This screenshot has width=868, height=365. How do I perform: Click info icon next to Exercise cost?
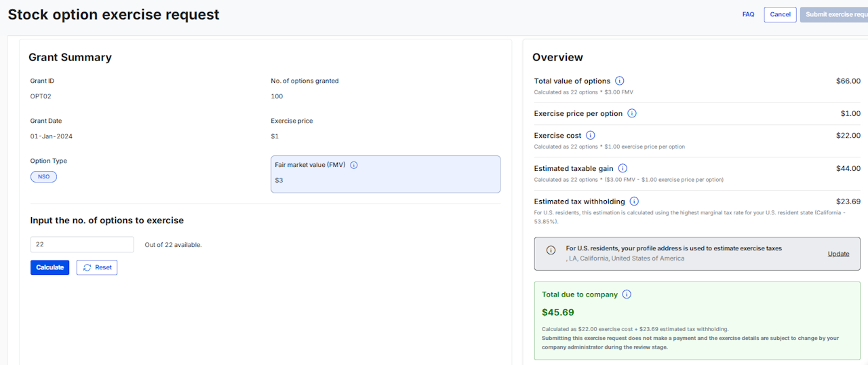point(591,136)
